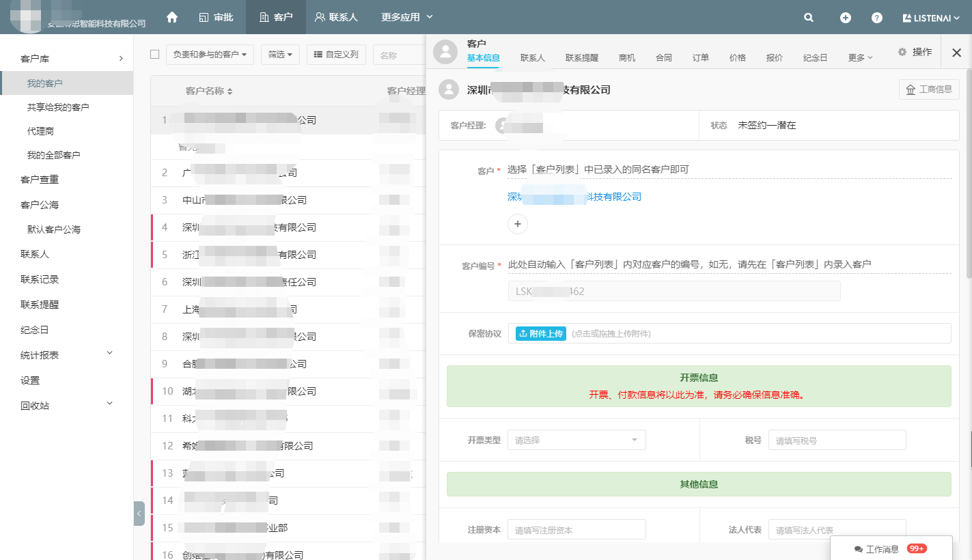Click the 法人代表 input field
Viewport: 972px width, 560px height.
pos(837,529)
